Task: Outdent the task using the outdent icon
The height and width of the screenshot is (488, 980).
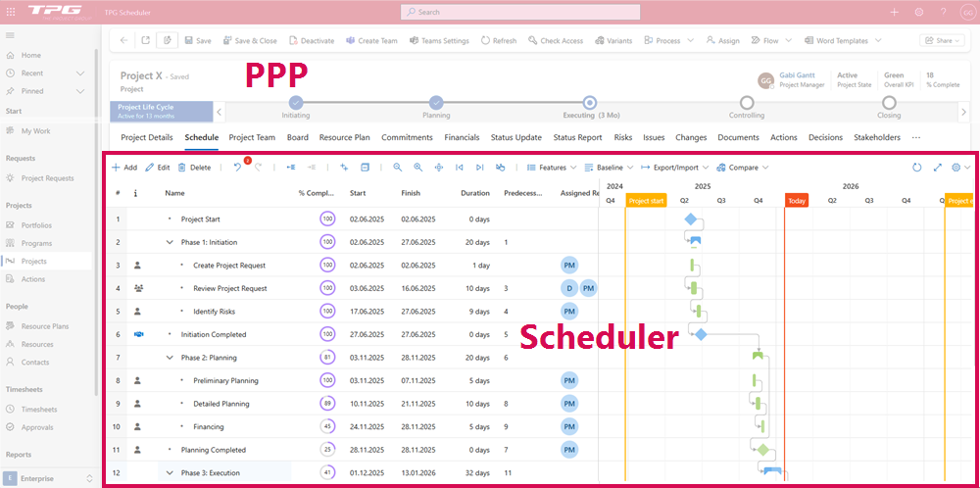Action: tap(290, 168)
